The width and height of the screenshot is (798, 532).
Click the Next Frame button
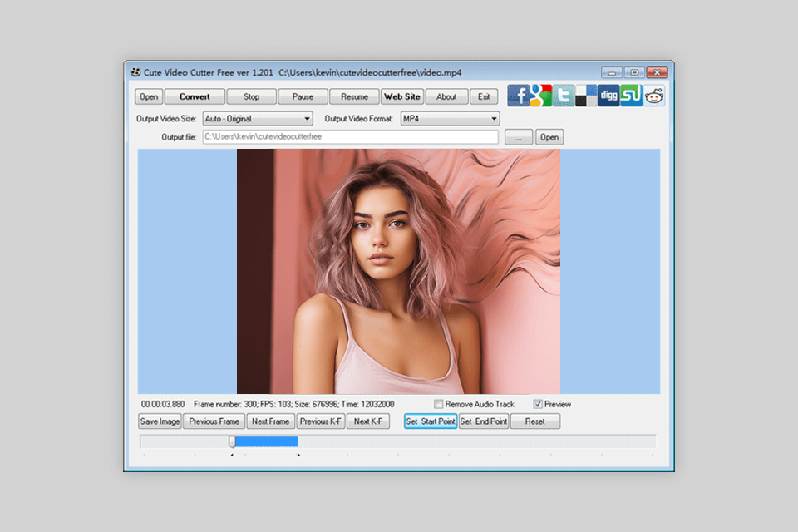point(270,421)
